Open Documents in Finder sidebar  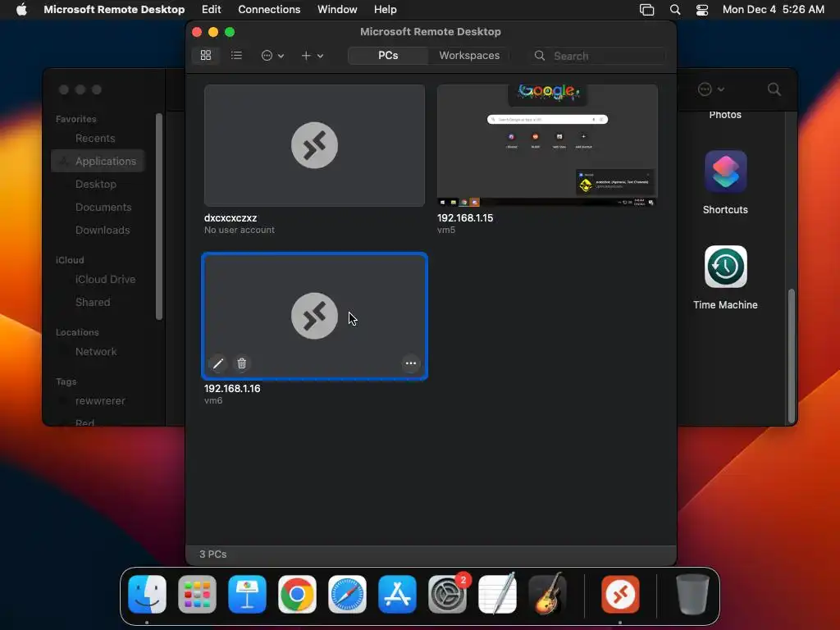click(x=103, y=207)
